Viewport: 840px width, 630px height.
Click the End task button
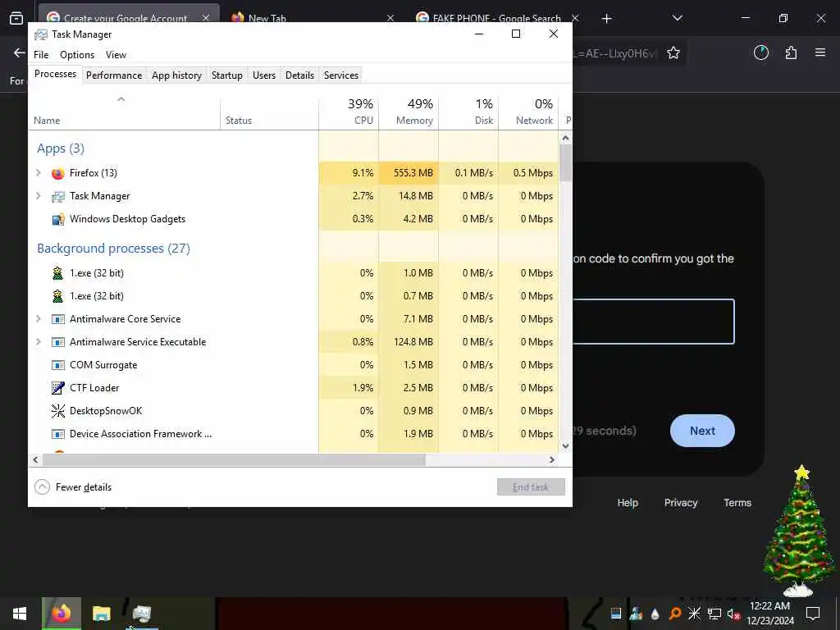tap(531, 487)
